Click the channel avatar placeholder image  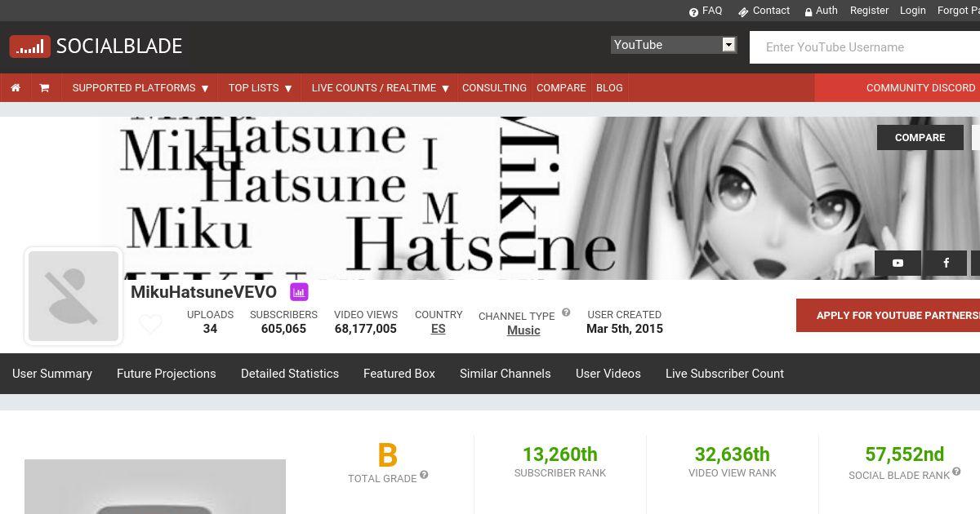pos(73,296)
